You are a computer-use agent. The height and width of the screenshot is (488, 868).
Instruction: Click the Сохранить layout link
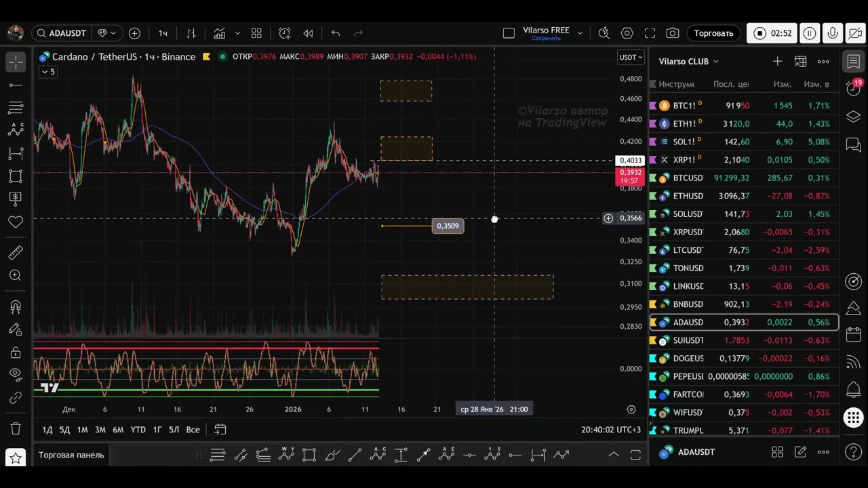click(x=546, y=39)
